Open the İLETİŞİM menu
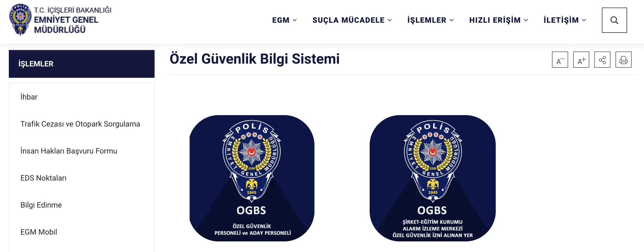Screen dimensions: 644x252 [565, 20]
